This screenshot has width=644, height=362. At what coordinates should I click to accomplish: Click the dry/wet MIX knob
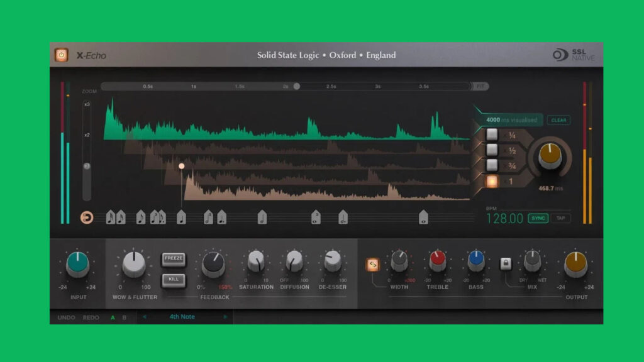click(x=532, y=261)
